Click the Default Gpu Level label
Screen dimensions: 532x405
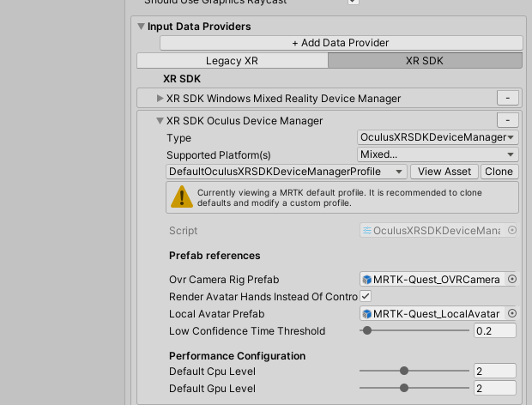(212, 389)
